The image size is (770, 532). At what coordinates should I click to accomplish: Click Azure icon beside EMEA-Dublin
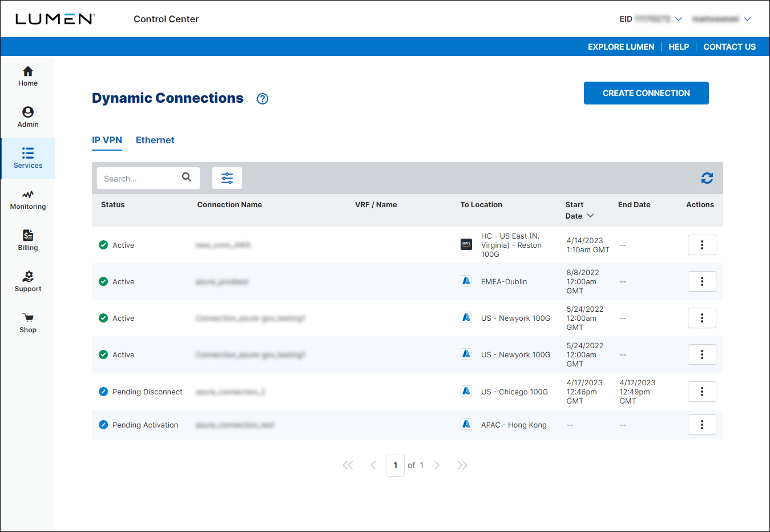466,281
